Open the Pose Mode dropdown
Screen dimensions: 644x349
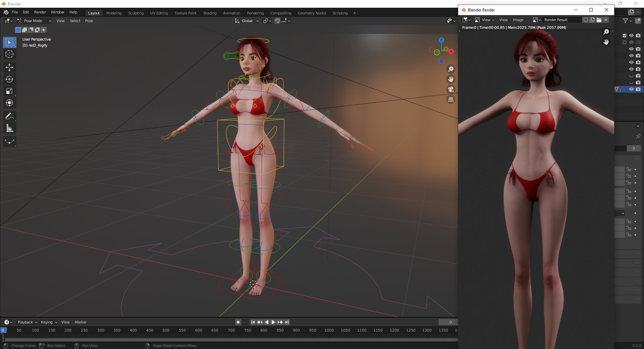pyautogui.click(x=34, y=21)
